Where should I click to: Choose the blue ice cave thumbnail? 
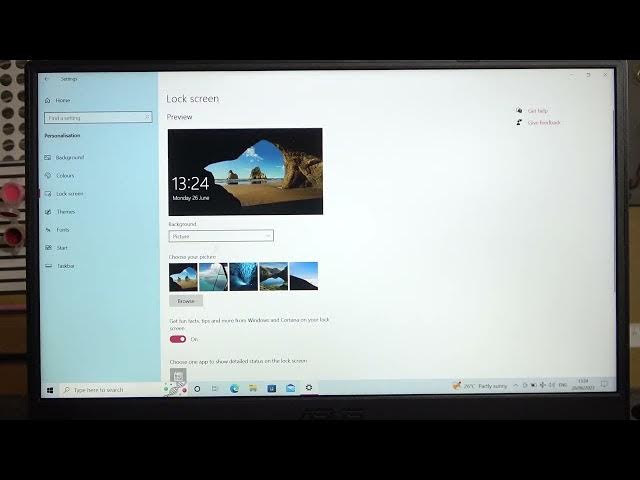[x=243, y=276]
